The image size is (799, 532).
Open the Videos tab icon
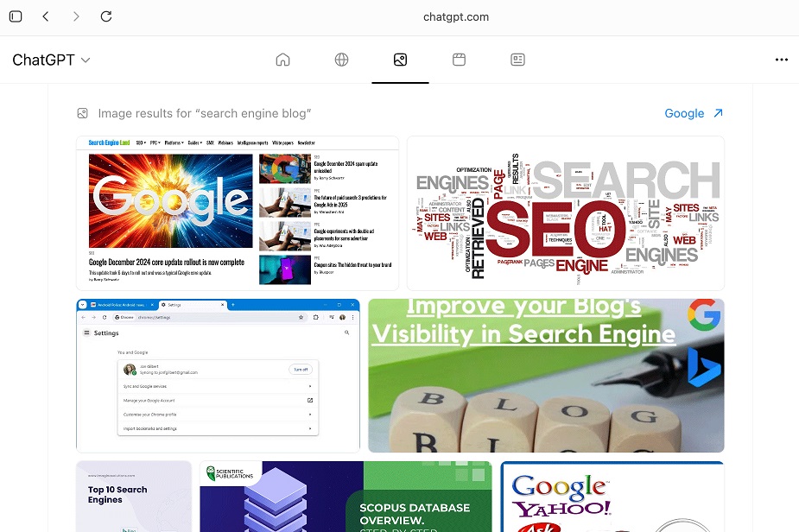tap(459, 60)
